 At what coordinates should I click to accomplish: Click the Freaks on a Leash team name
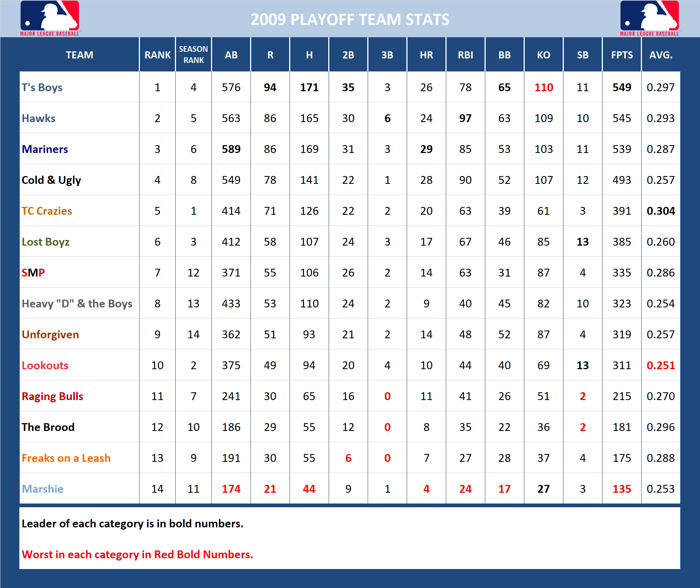(x=66, y=458)
